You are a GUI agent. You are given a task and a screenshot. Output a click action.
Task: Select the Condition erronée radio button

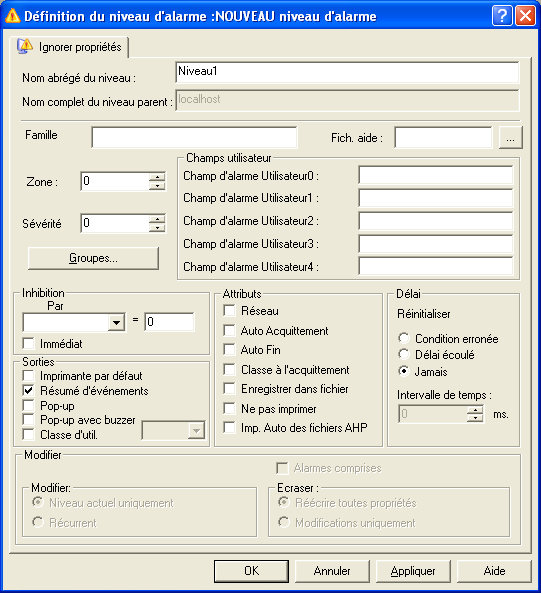pyautogui.click(x=404, y=338)
